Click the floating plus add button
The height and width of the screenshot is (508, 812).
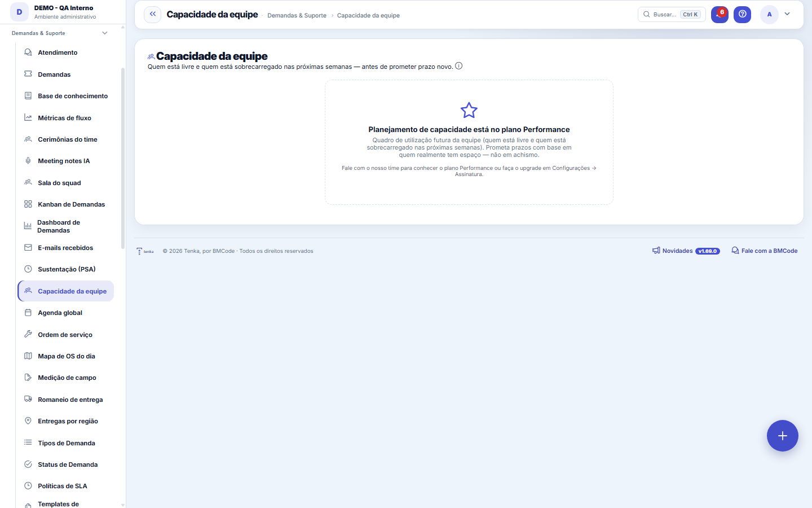point(782,436)
